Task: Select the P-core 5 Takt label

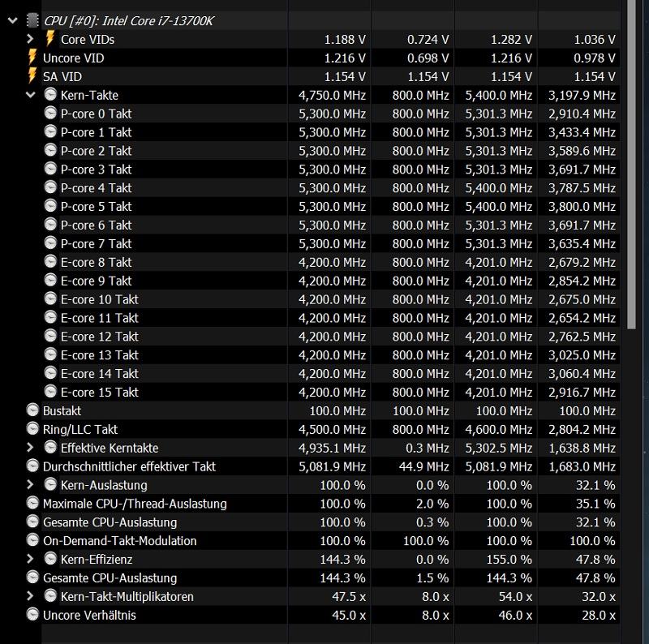Action: point(96,206)
